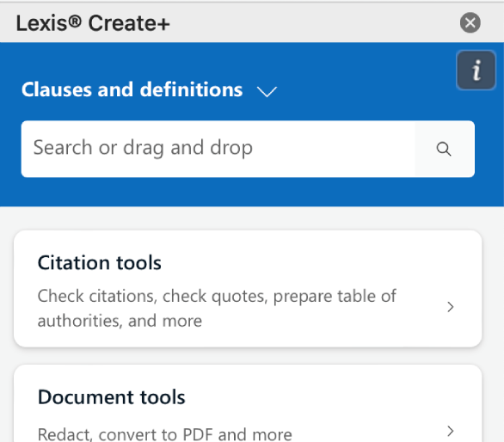Click "Check citations, check quotes" description

(x=153, y=296)
